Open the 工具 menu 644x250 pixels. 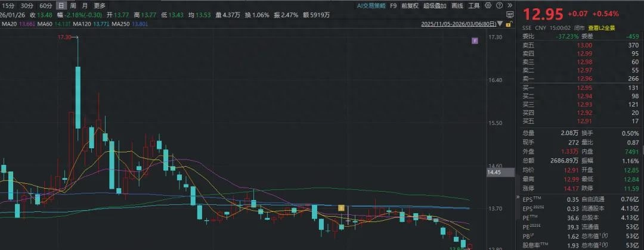[x=473, y=6]
